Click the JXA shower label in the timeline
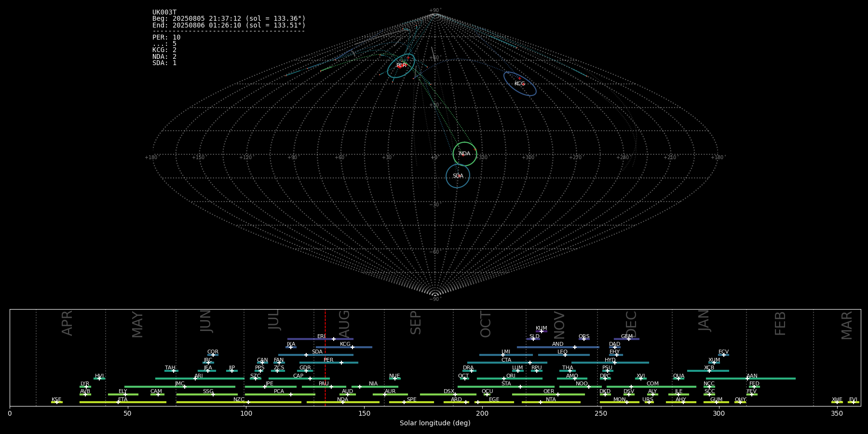The width and height of the screenshot is (868, 434). [291, 344]
